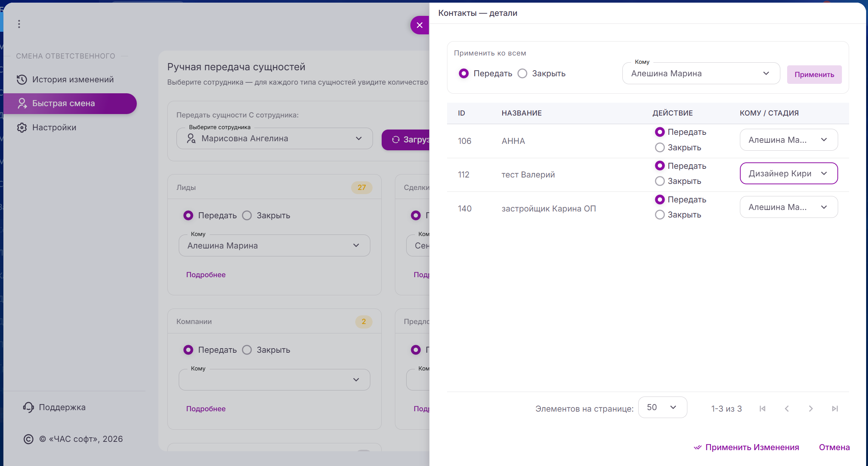The height and width of the screenshot is (466, 868).
Task: Choose Закрыть for застройщик Карина ОП row
Action: (x=660, y=214)
